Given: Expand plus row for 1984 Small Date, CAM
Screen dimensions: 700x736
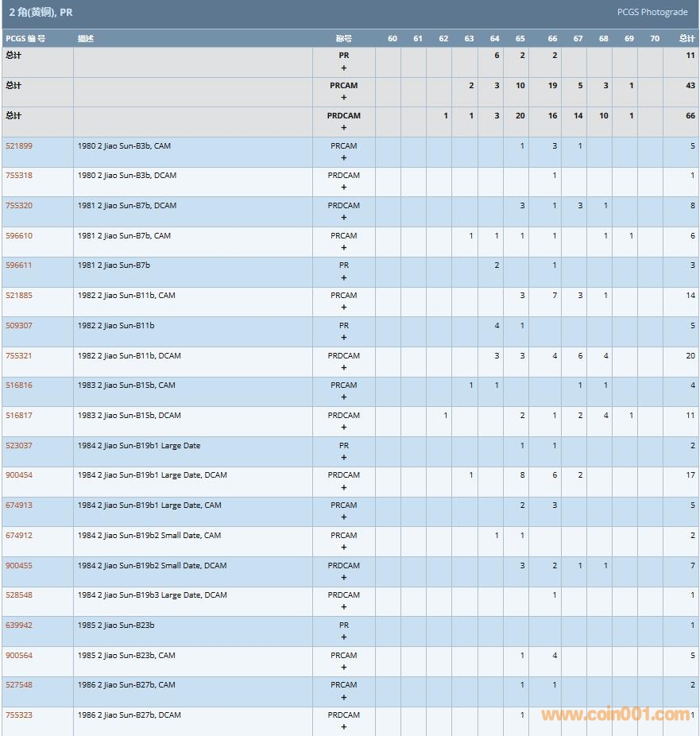Looking at the screenshot, I should point(344,548).
